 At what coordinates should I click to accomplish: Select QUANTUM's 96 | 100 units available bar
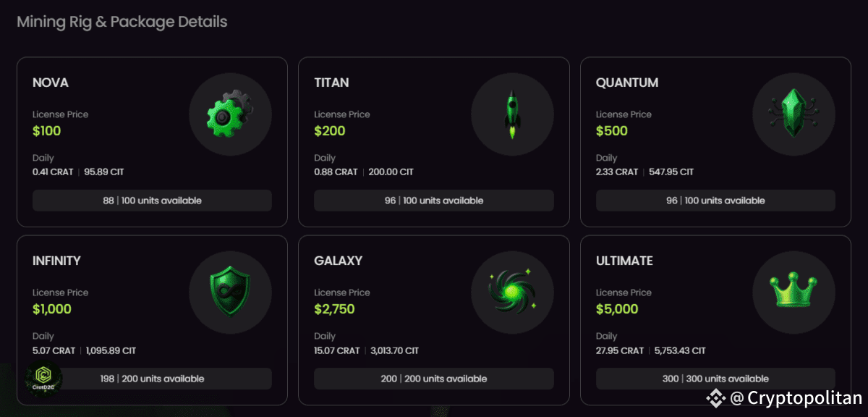pyautogui.click(x=715, y=201)
